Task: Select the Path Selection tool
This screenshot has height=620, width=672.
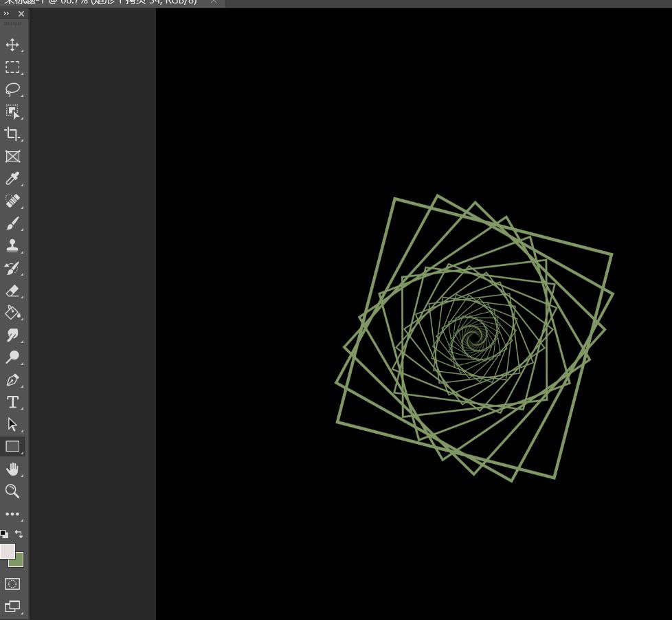Action: click(12, 425)
